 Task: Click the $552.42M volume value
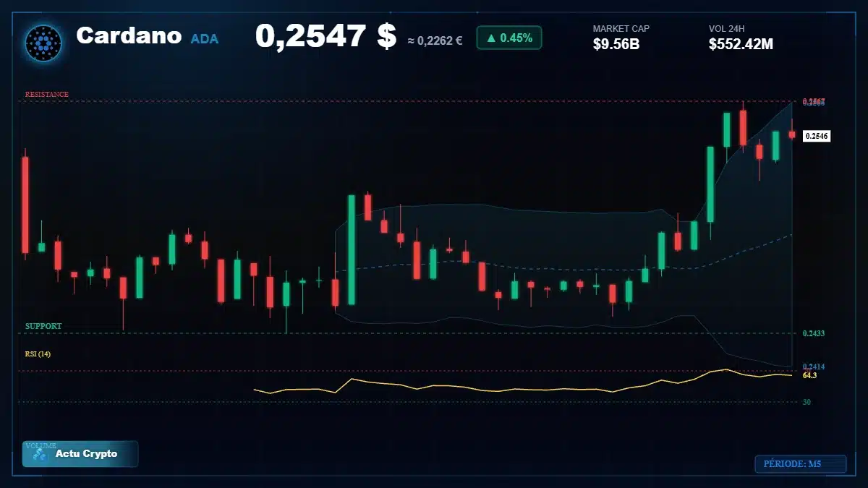741,44
